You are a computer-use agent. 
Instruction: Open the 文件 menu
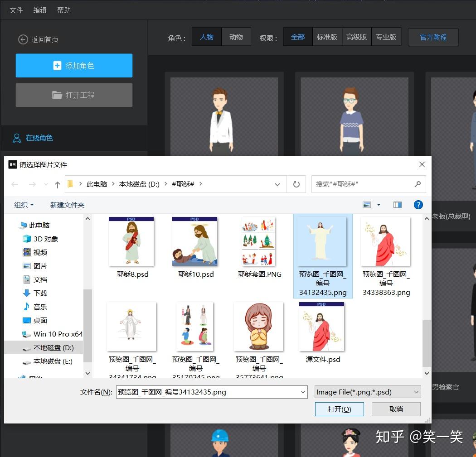tap(16, 10)
